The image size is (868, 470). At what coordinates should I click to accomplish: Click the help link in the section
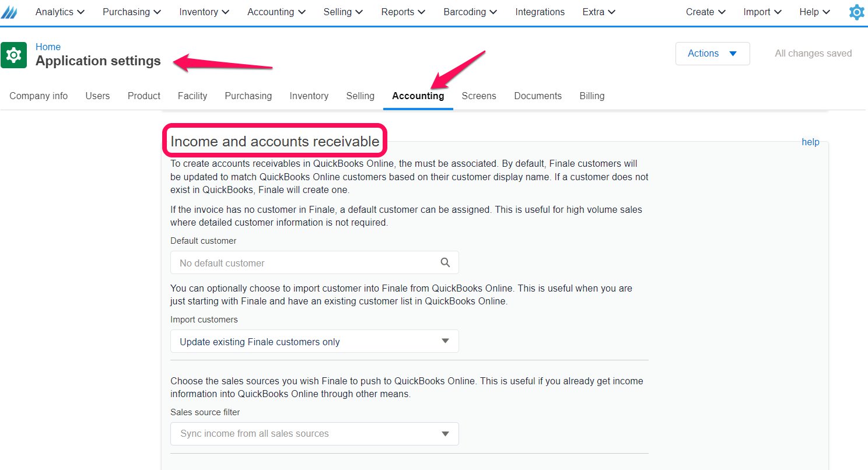[x=810, y=142]
